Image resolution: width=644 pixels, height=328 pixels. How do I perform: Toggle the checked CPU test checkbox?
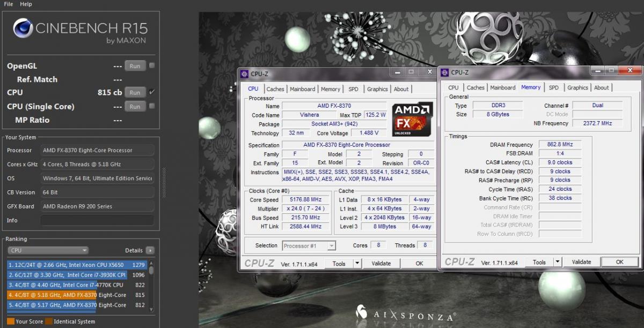tap(152, 92)
